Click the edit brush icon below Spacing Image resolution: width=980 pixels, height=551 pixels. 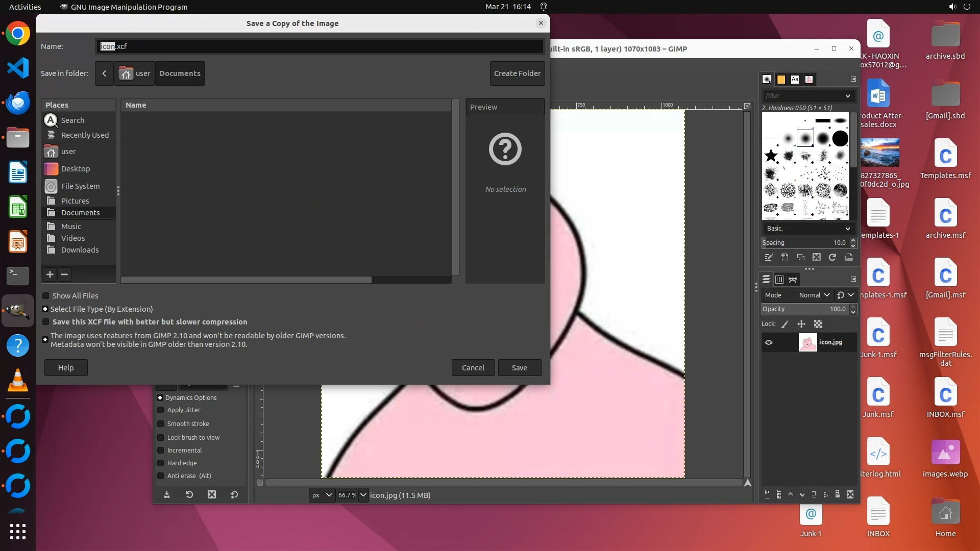pos(769,258)
